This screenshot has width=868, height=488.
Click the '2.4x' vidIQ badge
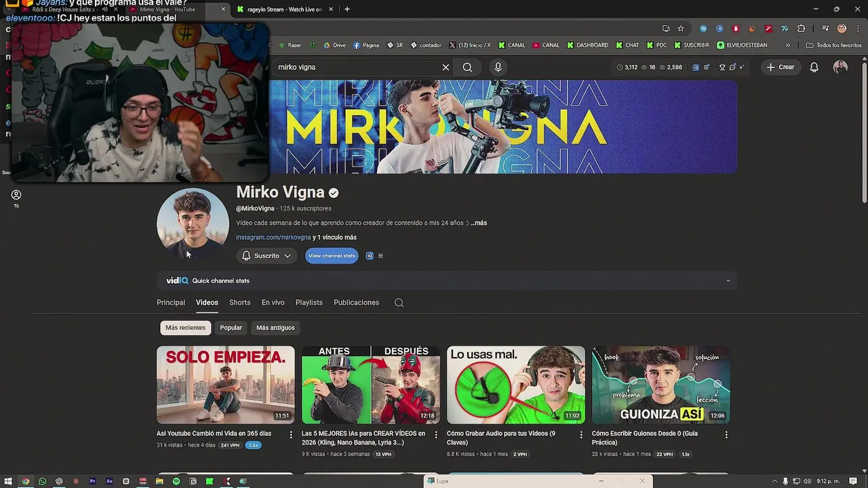pos(254,445)
